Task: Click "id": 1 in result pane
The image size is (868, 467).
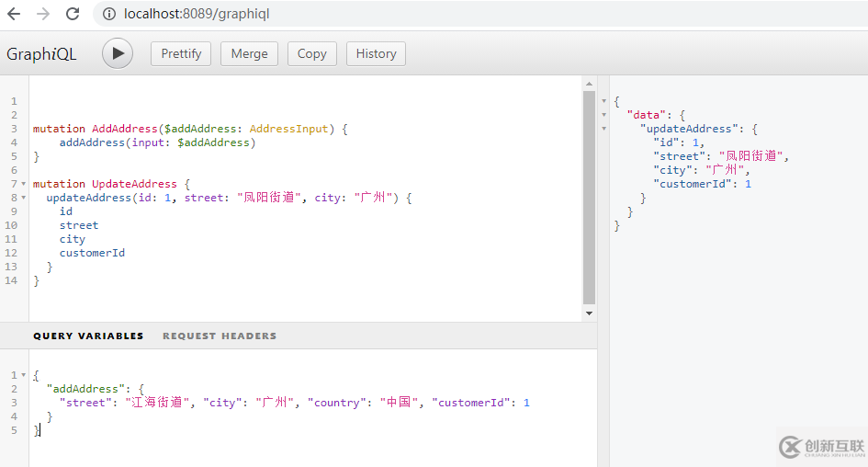Action: 678,142
